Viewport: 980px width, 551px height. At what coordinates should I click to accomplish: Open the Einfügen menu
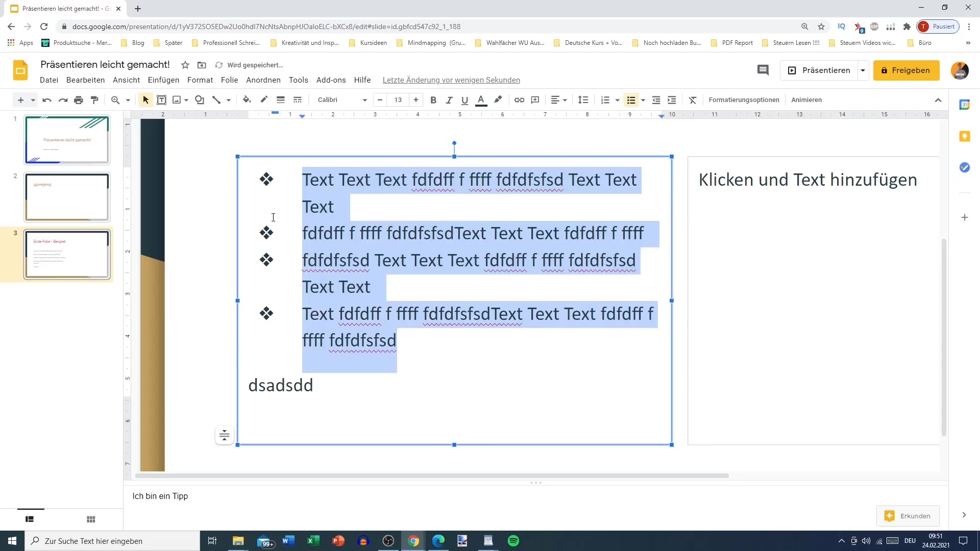point(163,80)
